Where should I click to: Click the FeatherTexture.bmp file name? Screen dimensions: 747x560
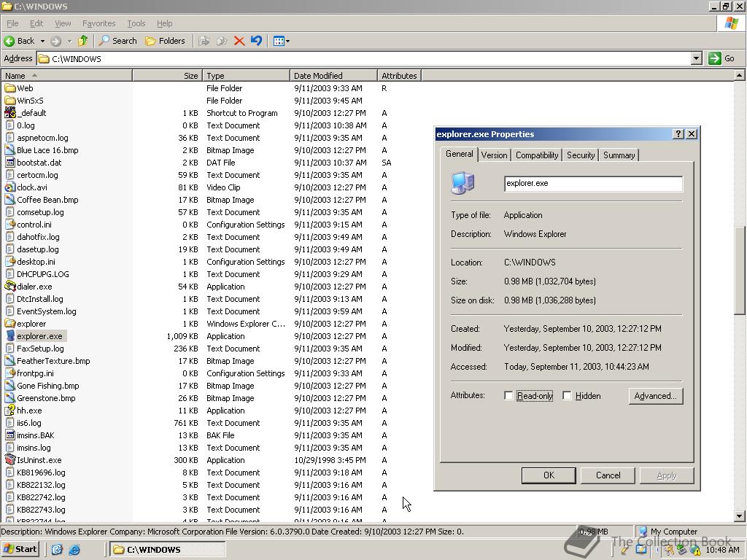pos(53,361)
